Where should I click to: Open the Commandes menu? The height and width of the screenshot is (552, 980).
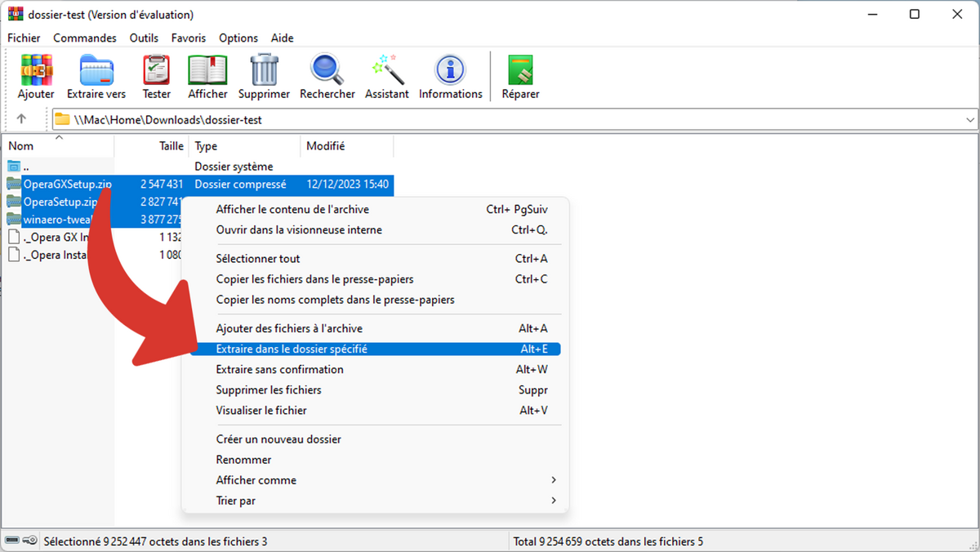[x=85, y=38]
